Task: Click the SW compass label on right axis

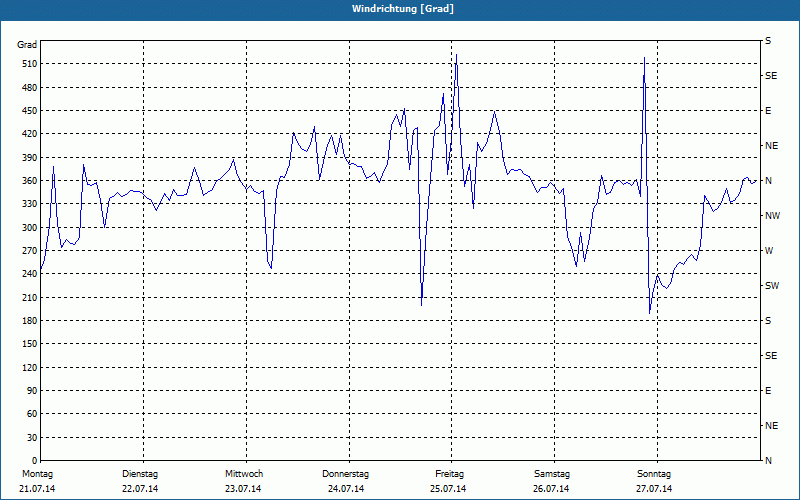Action: [772, 286]
